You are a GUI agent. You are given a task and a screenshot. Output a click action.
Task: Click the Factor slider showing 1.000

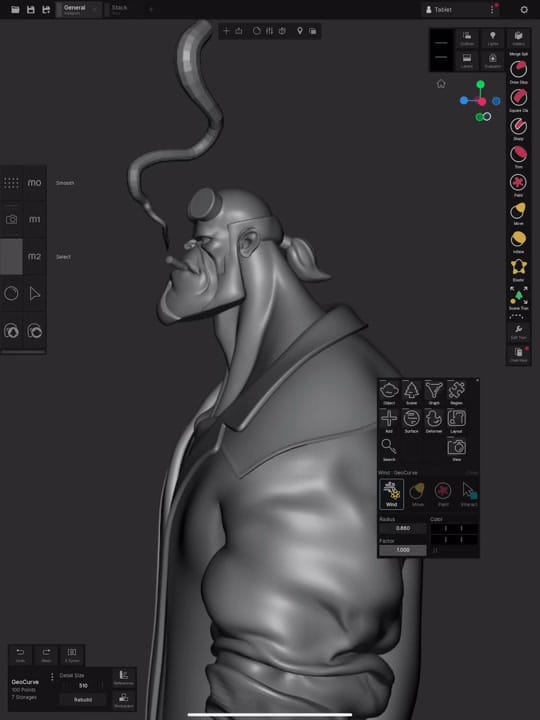click(x=403, y=550)
